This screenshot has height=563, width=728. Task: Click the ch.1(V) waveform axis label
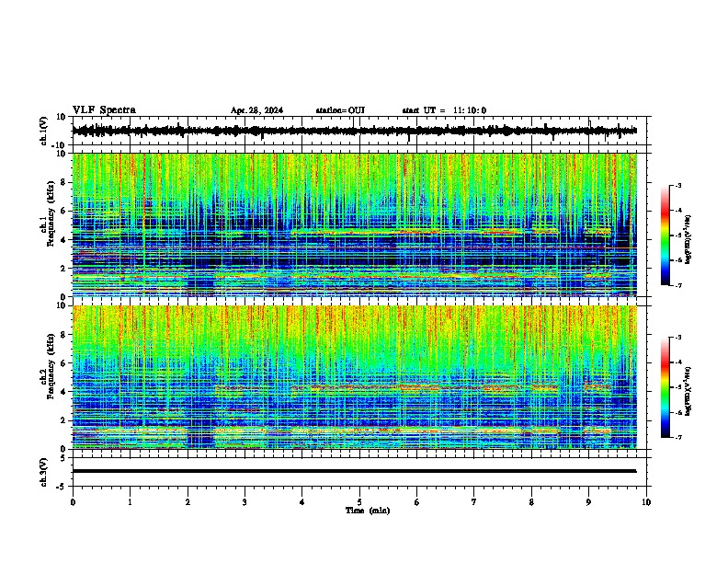click(44, 131)
